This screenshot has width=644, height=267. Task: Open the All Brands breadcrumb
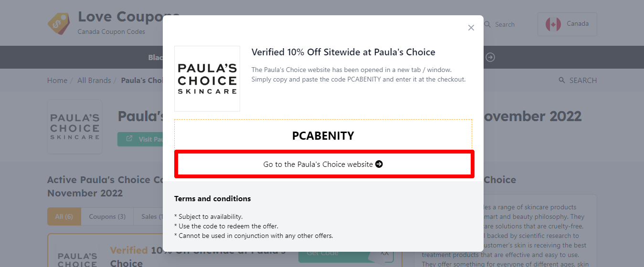click(x=94, y=80)
